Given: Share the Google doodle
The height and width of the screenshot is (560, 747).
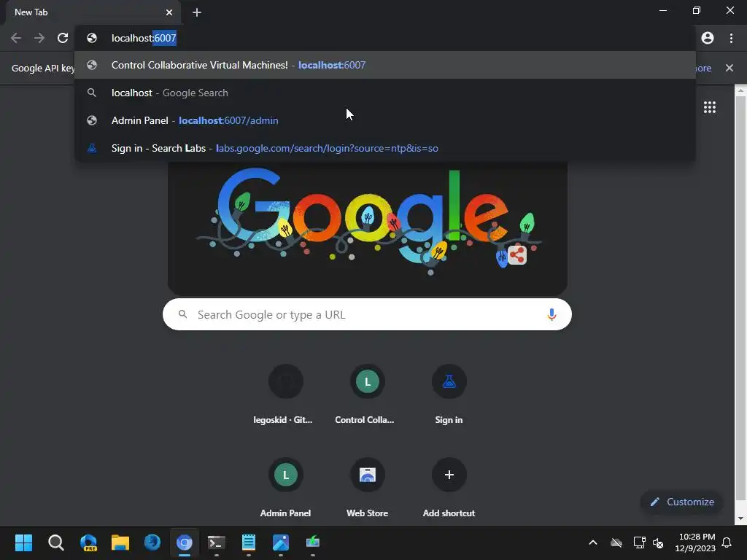Looking at the screenshot, I should 517,255.
